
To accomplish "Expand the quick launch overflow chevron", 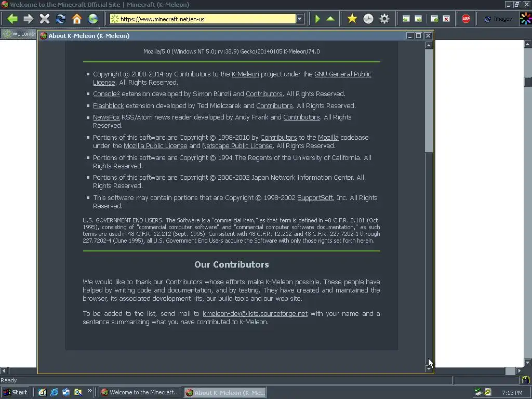I will tap(89, 391).
